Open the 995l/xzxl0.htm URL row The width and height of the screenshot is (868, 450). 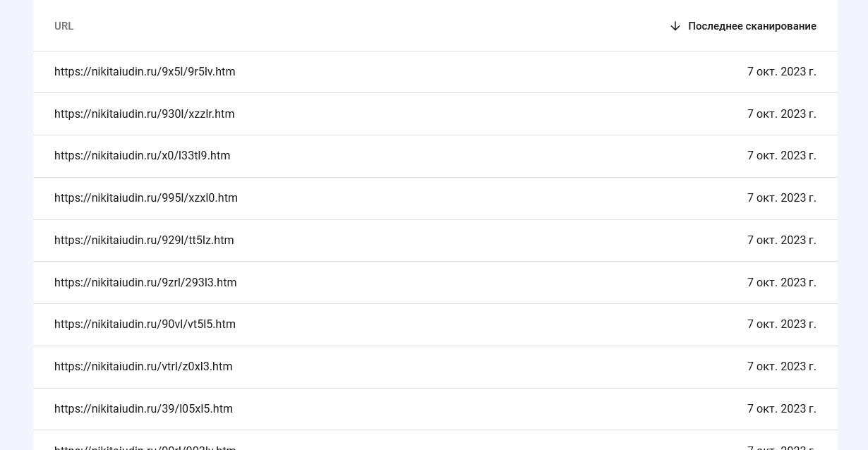pos(146,198)
